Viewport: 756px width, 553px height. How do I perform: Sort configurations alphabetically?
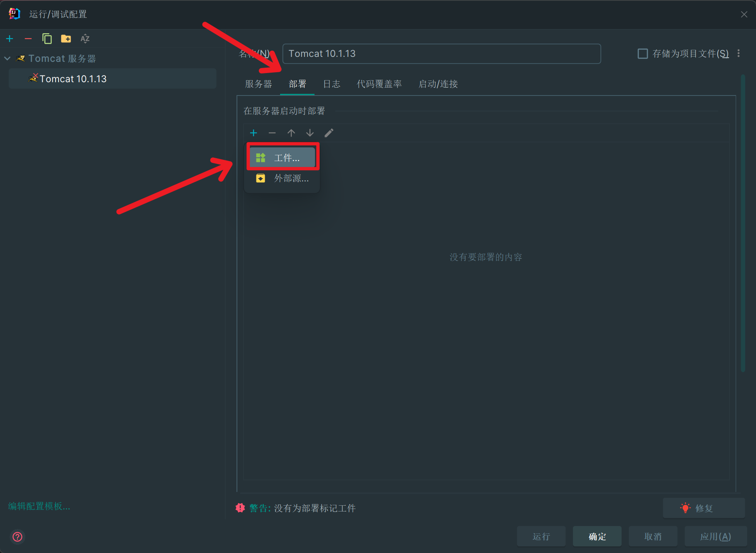[85, 39]
